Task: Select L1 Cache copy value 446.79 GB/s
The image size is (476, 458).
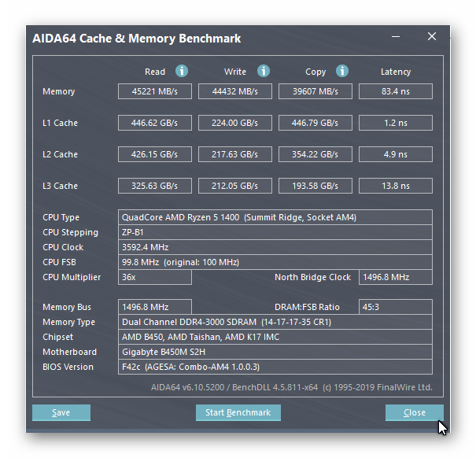Action: pyautogui.click(x=315, y=123)
